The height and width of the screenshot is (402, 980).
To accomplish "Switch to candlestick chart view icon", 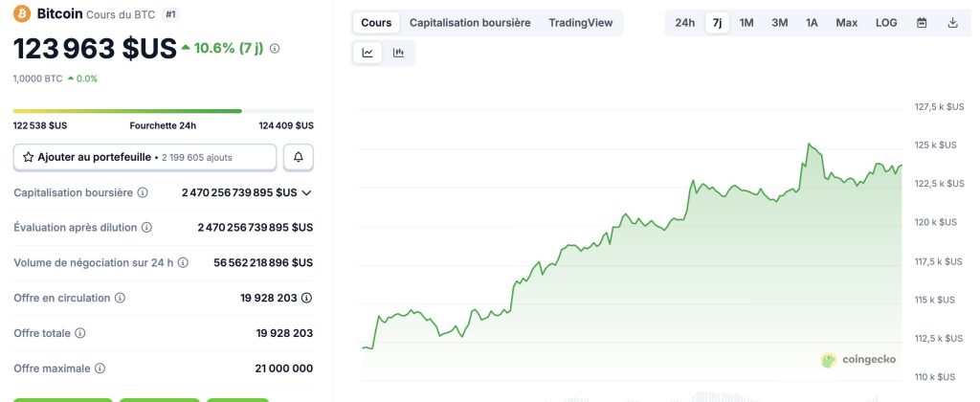I will (398, 53).
